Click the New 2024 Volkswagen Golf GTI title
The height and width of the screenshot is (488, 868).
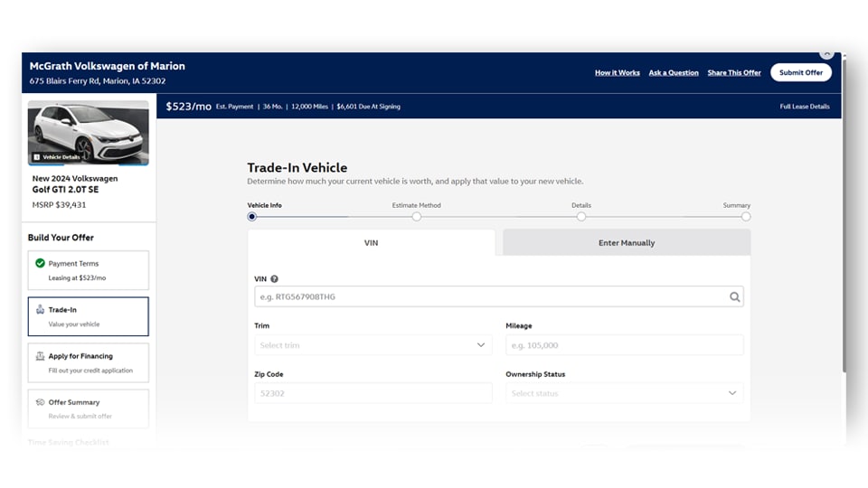75,183
